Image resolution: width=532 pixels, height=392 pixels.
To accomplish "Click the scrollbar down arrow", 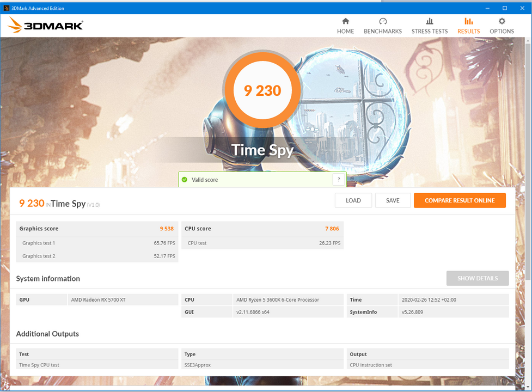I will (x=528, y=387).
